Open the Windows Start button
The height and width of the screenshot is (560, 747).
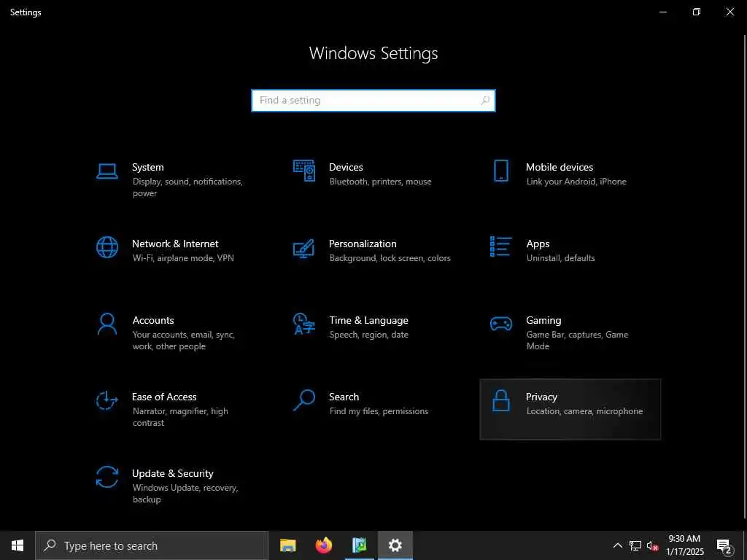pos(18,545)
